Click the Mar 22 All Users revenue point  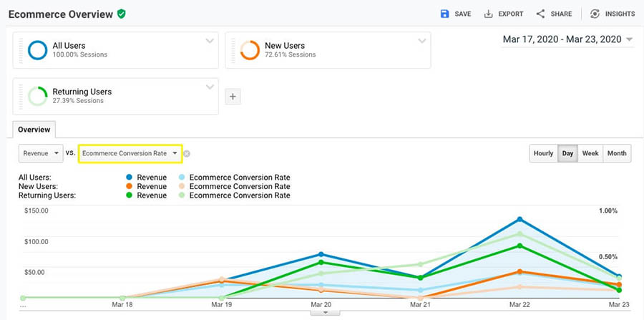click(519, 219)
